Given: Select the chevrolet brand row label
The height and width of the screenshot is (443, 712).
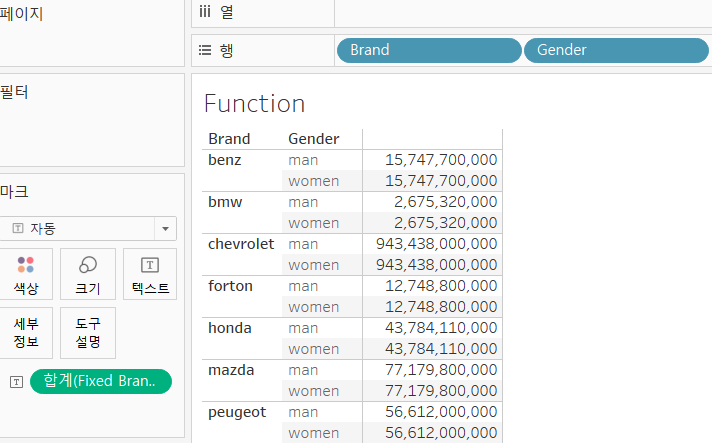Looking at the screenshot, I should coord(241,244).
